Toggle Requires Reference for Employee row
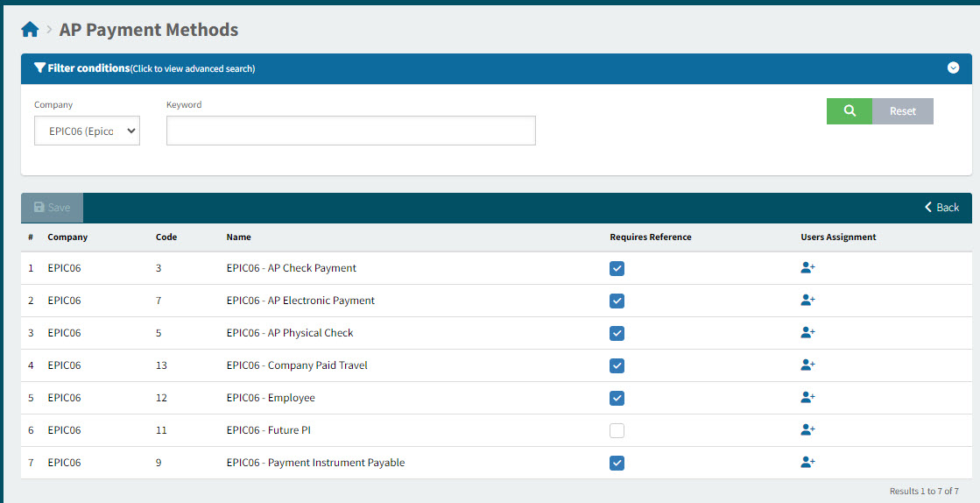 point(617,398)
